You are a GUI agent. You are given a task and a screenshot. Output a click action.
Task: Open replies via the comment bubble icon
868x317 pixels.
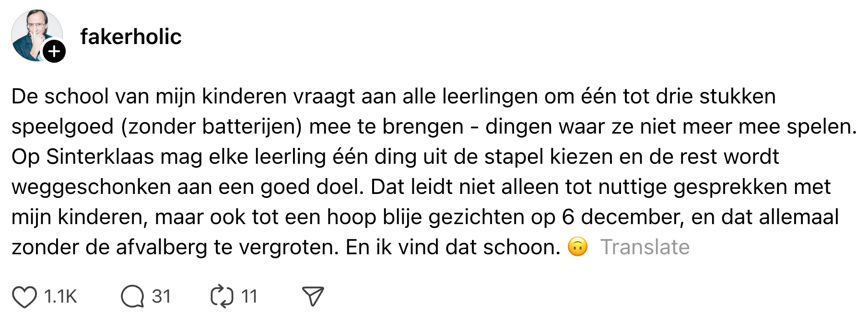coord(132,296)
